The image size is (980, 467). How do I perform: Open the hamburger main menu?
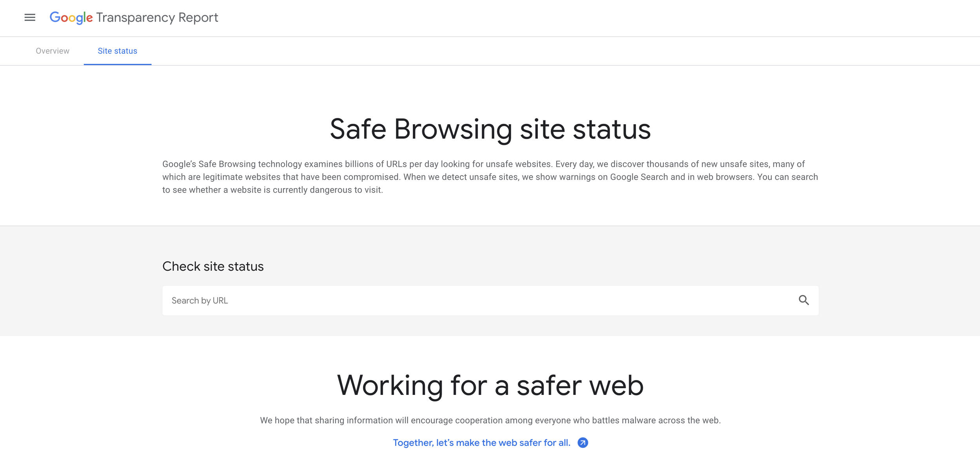click(x=30, y=18)
